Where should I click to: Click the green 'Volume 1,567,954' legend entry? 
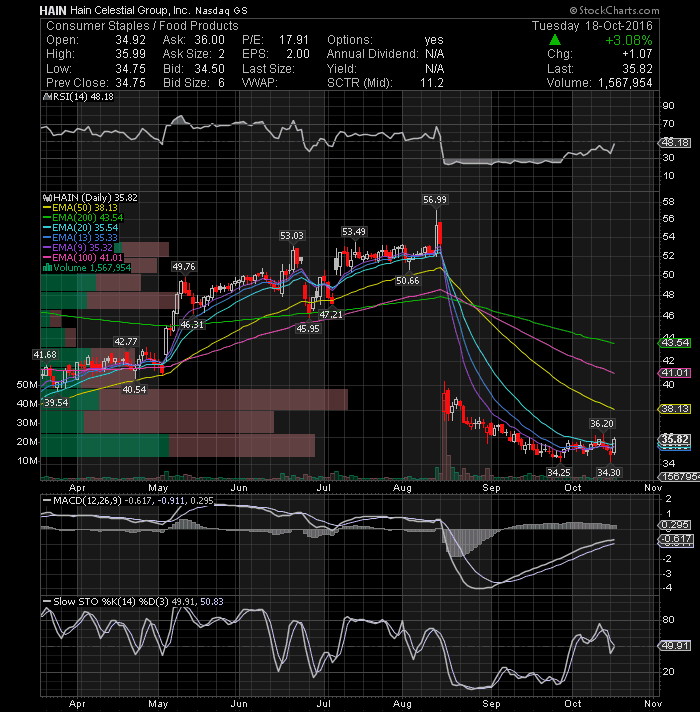click(x=92, y=267)
